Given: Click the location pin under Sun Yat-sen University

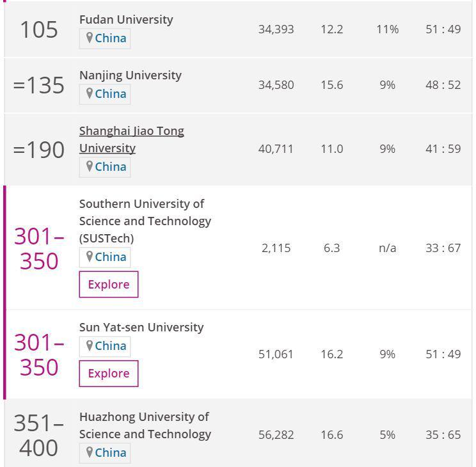Looking at the screenshot, I should pyautogui.click(x=90, y=345).
